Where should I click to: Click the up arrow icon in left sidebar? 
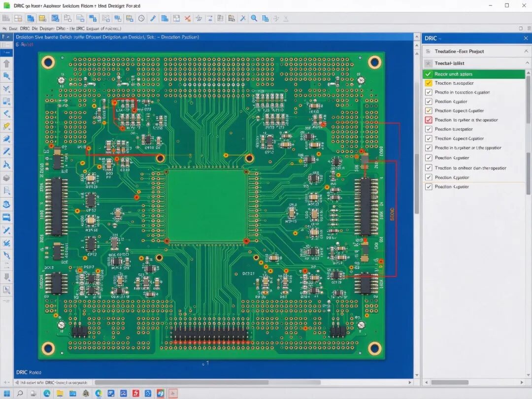pyautogui.click(x=6, y=64)
